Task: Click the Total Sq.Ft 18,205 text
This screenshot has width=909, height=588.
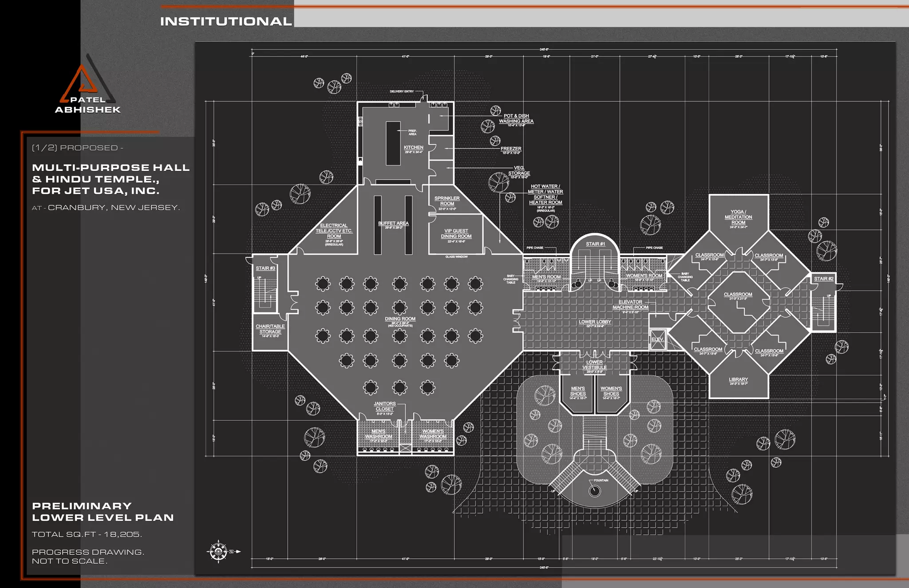Action: pyautogui.click(x=87, y=534)
